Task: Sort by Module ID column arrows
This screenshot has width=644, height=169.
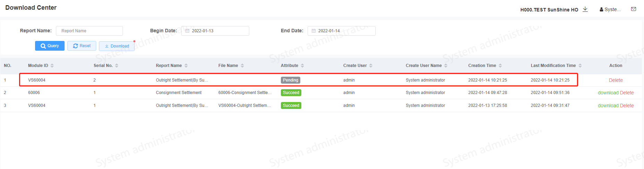Action: tap(52, 66)
